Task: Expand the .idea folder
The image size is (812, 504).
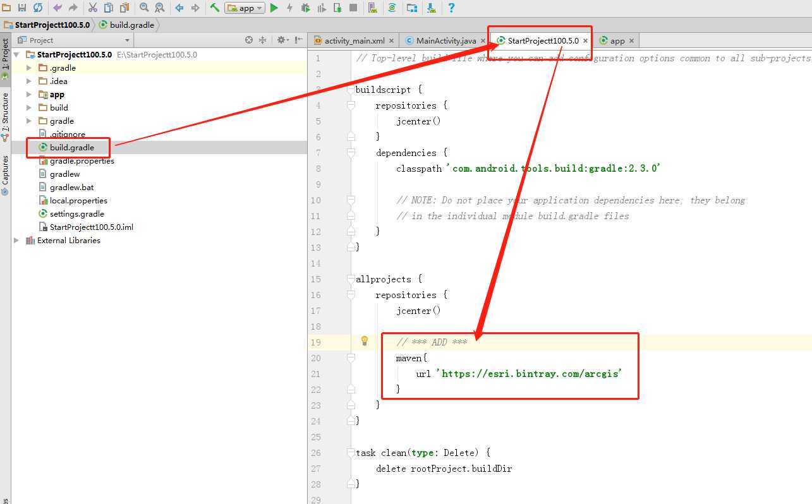Action: [28, 81]
